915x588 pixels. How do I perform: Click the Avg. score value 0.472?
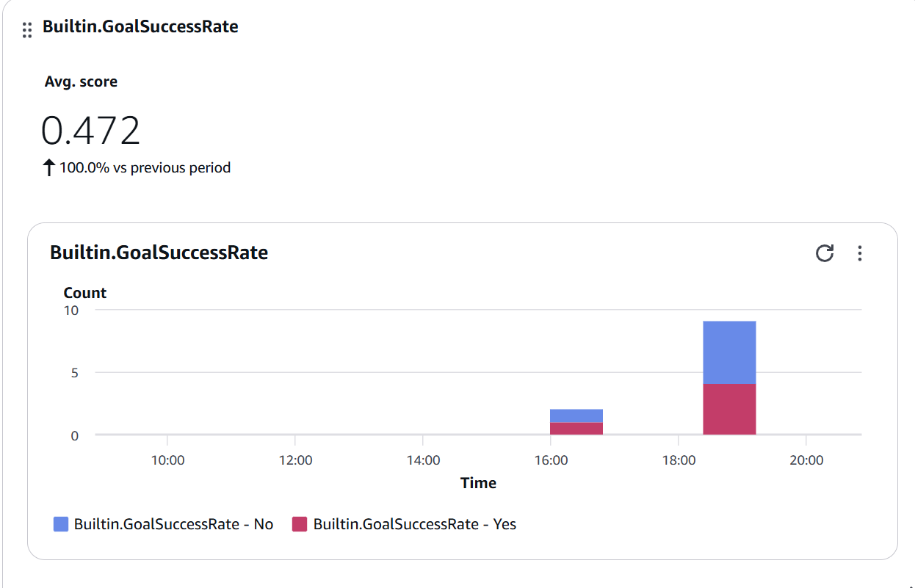pyautogui.click(x=90, y=129)
